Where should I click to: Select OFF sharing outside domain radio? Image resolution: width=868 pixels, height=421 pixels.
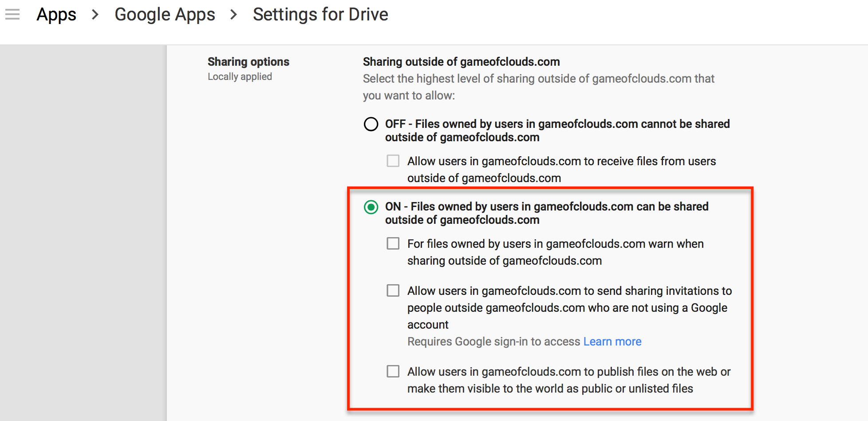(x=371, y=124)
